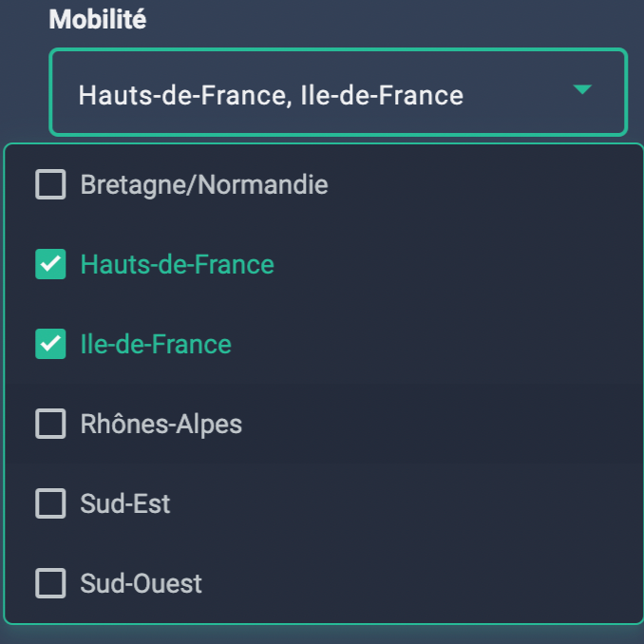Tick the Sud-Ouest checkbox
This screenshot has height=644, width=644.
pos(50,583)
